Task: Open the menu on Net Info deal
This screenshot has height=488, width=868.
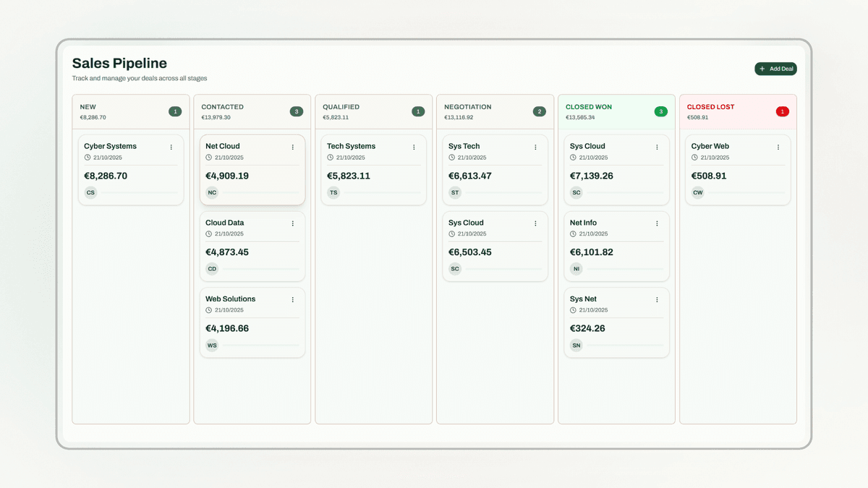Action: (x=657, y=223)
